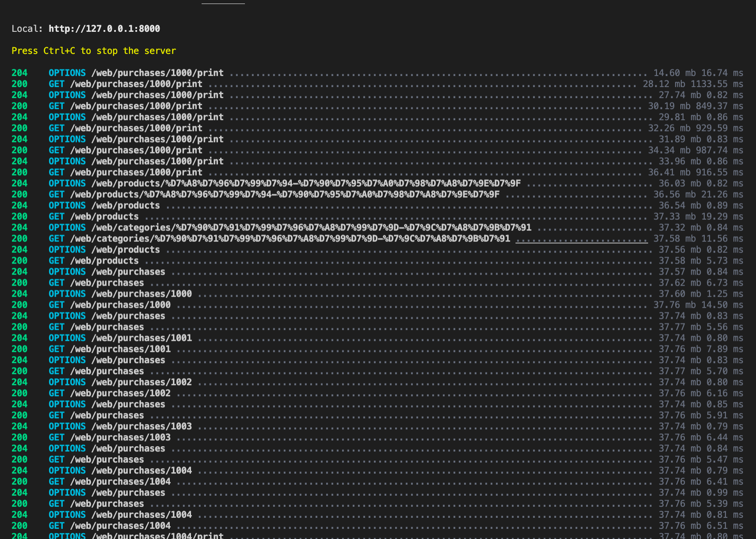Image resolution: width=756 pixels, height=539 pixels.
Task: Click the 204 status code on first line
Action: 19,73
